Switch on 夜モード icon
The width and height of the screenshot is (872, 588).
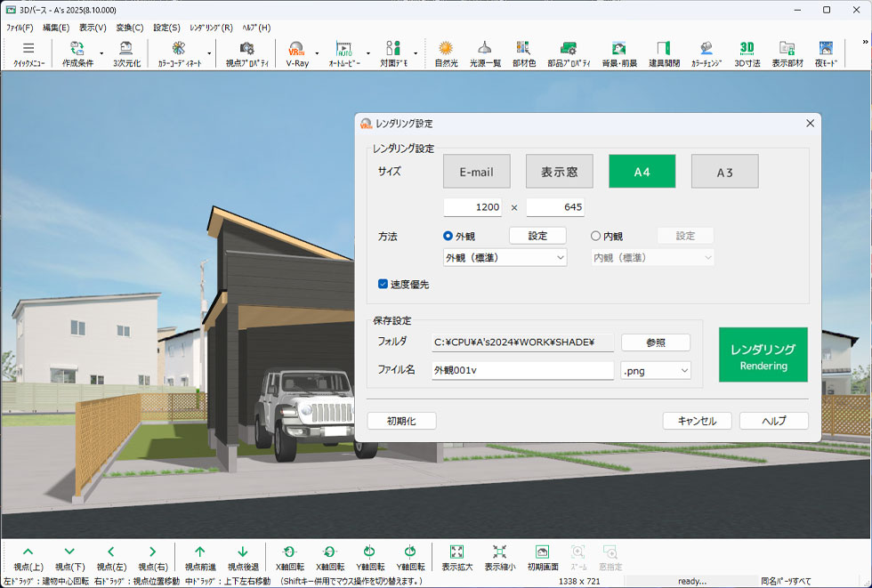point(826,53)
